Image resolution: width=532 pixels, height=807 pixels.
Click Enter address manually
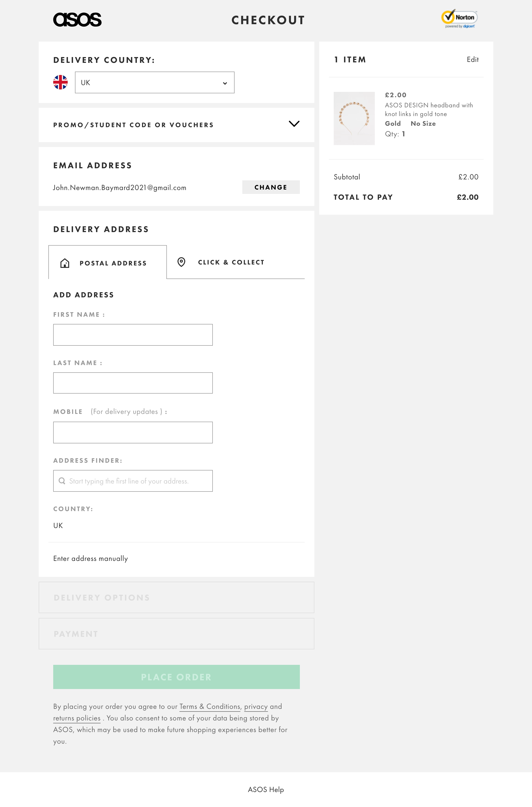[91, 558]
